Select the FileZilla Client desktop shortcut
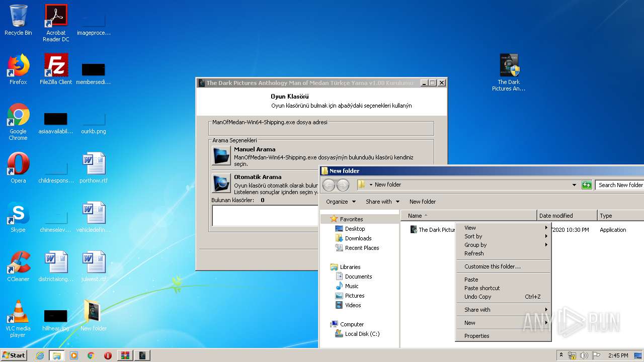Screen dimensions: 644x362 (56, 69)
